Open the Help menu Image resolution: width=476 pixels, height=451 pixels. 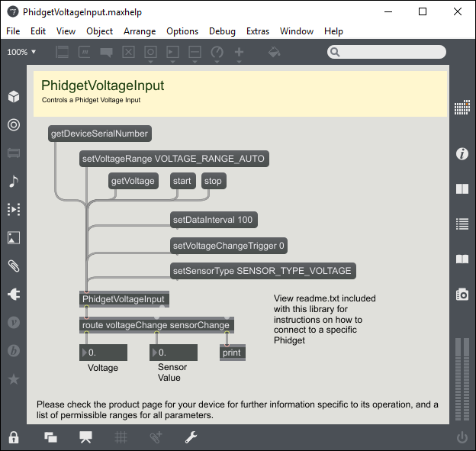pos(333,31)
